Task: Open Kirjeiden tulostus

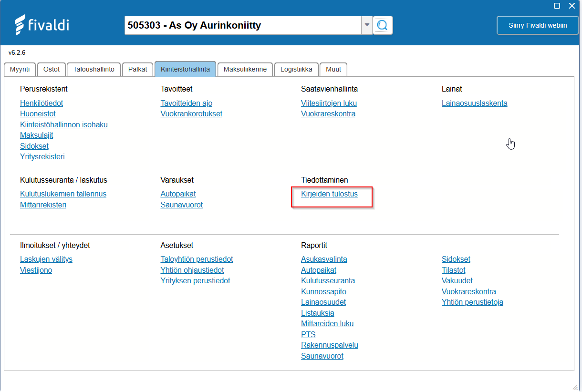Action: tap(329, 194)
